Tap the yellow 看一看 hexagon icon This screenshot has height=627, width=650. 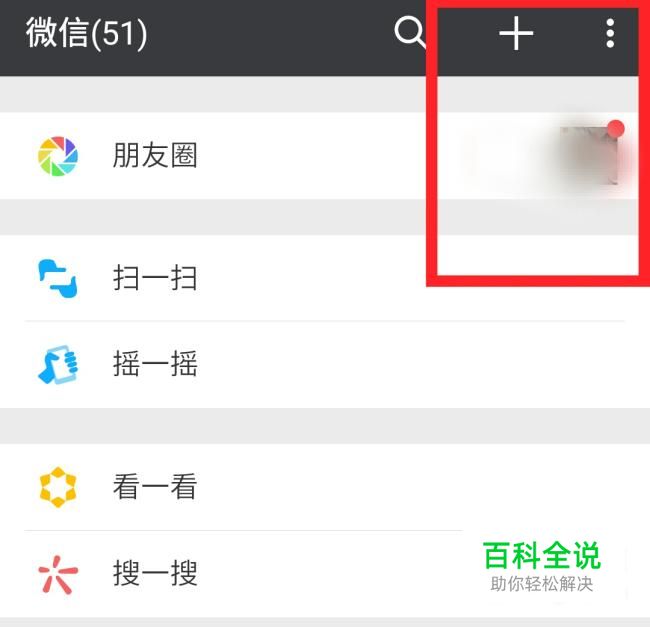(58, 487)
